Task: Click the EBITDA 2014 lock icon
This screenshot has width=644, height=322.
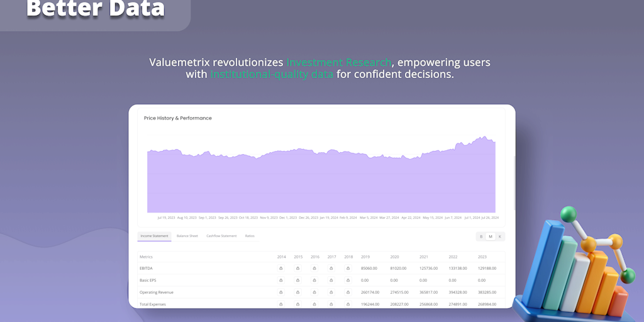Action: coord(281,268)
